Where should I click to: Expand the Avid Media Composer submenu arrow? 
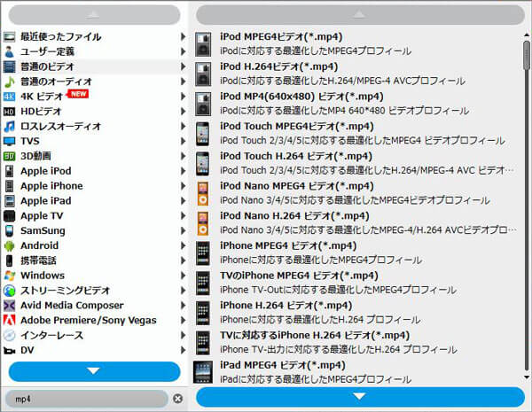point(184,305)
